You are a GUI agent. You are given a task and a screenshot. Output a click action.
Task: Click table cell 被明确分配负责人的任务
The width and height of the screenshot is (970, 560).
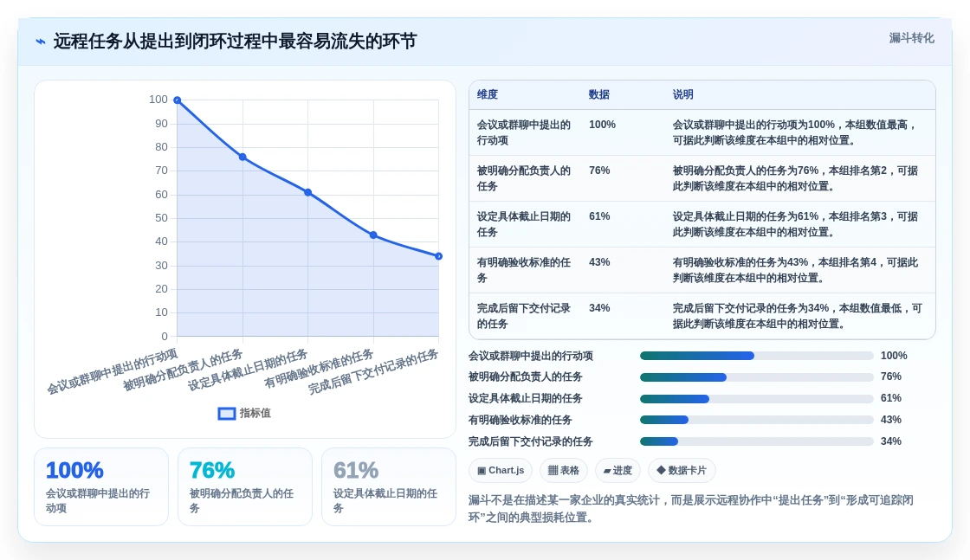(x=524, y=178)
